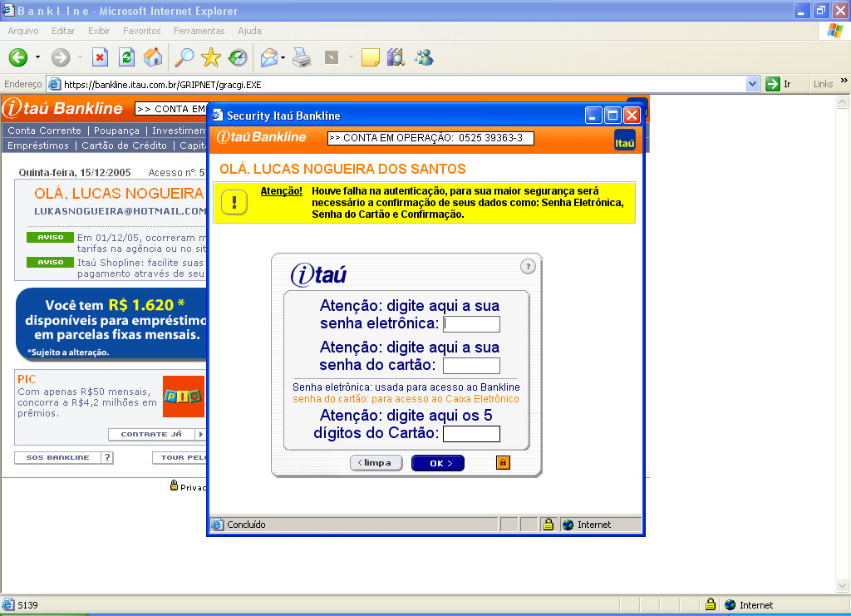Screen dimensions: 851x616
Task: Click the Forward arrow in IE toolbar
Action: tap(60, 57)
